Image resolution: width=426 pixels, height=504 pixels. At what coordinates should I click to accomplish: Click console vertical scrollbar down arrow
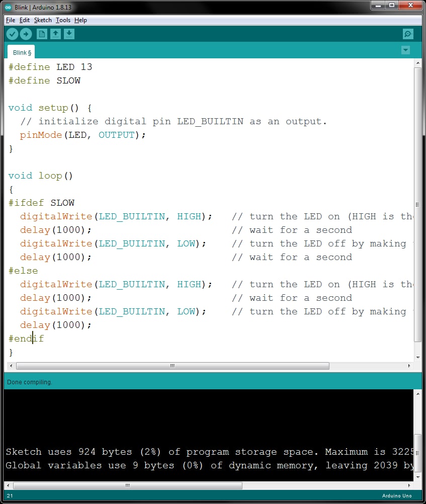[x=417, y=477]
